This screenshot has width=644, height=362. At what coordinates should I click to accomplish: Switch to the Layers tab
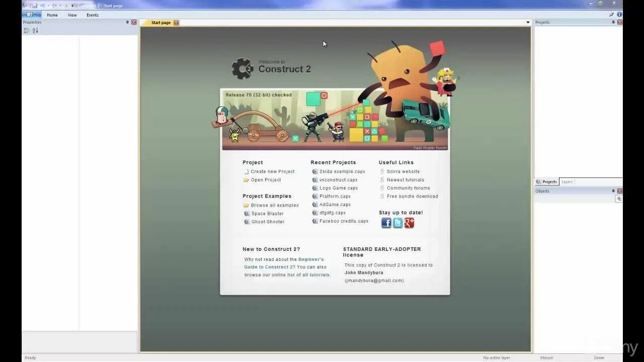(x=567, y=182)
